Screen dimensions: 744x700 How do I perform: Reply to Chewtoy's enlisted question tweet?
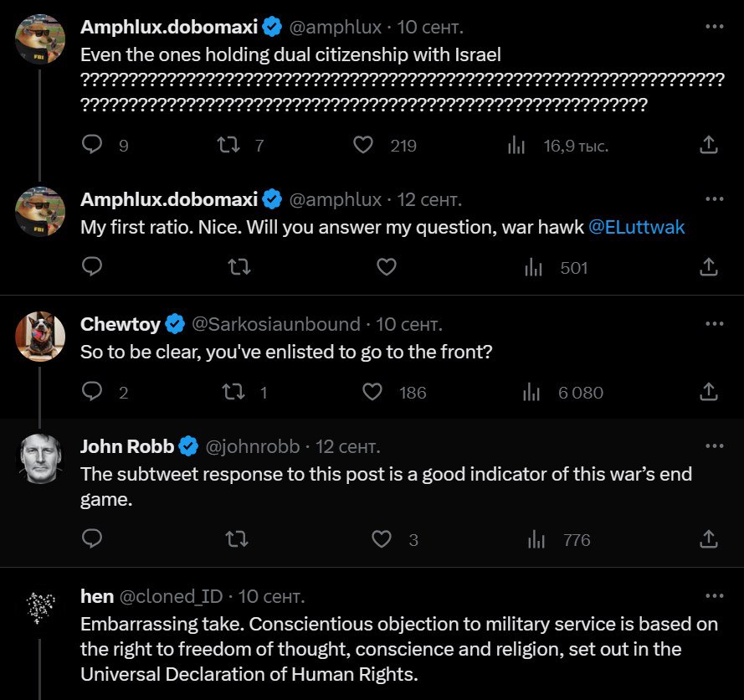click(92, 392)
